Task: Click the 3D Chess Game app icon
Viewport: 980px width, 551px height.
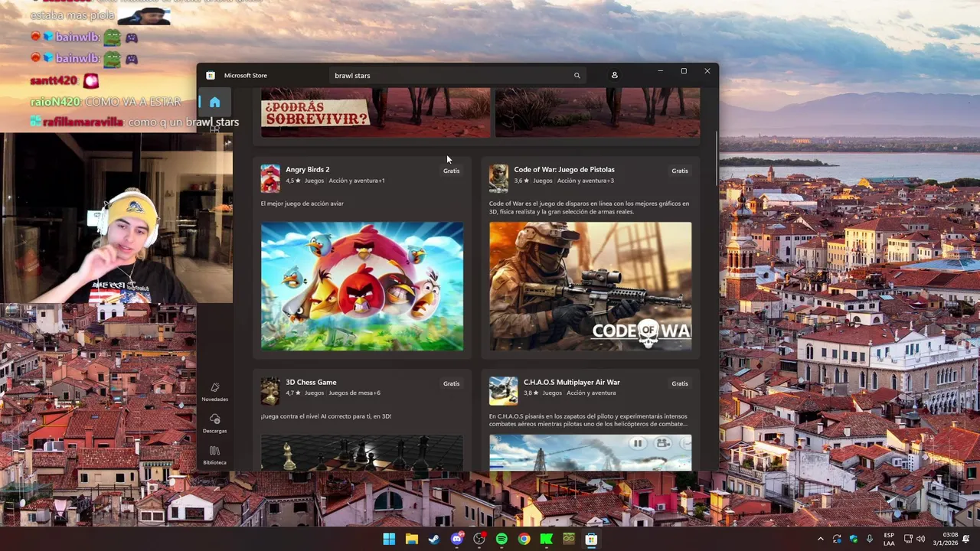Action: [270, 391]
